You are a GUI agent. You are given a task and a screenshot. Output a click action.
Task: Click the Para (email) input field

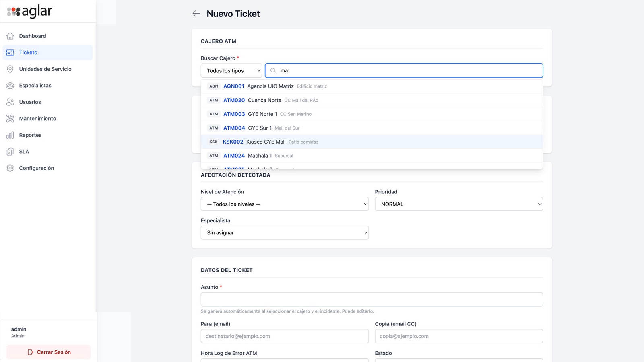pyautogui.click(x=285, y=336)
